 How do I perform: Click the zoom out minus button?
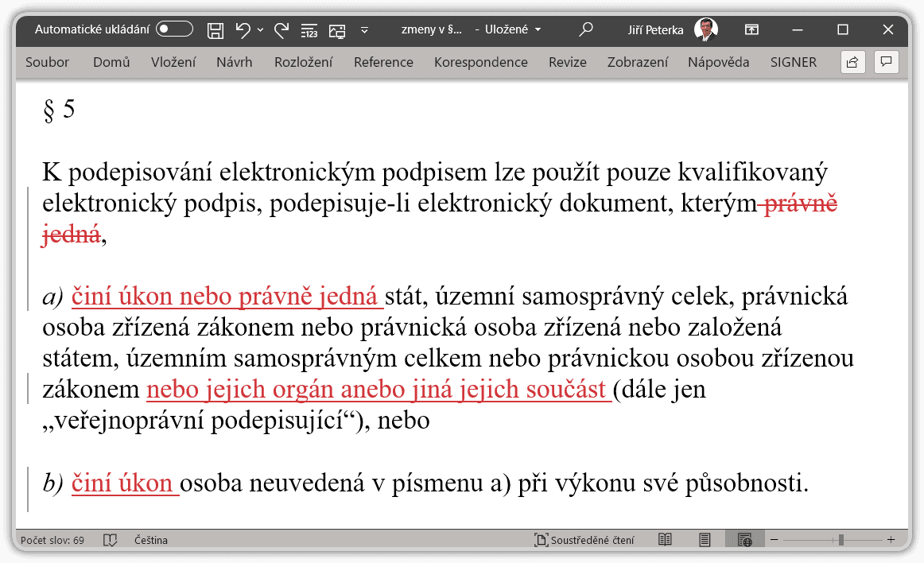(x=775, y=540)
